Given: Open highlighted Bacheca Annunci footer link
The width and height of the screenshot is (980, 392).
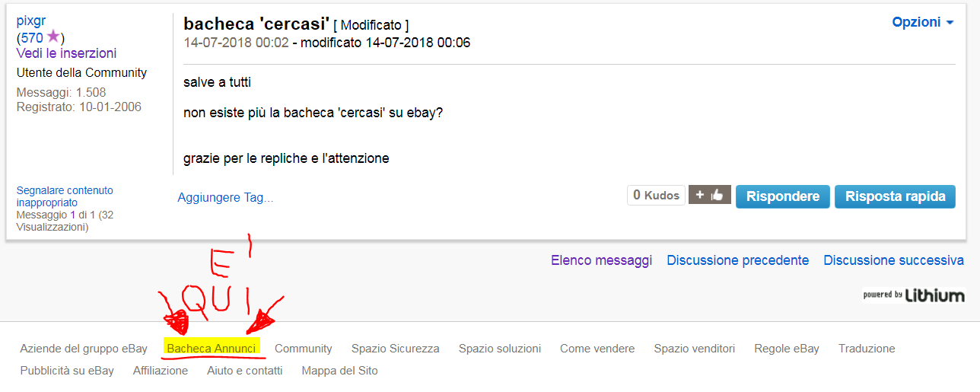Looking at the screenshot, I should click(x=212, y=349).
